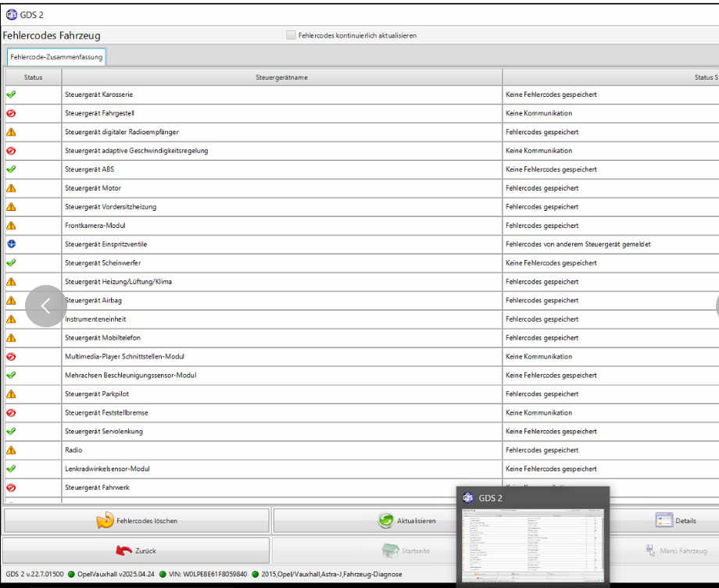719x588 pixels.
Task: Open the Fehlercode-Zusammenfassung tab
Action: pyautogui.click(x=55, y=57)
